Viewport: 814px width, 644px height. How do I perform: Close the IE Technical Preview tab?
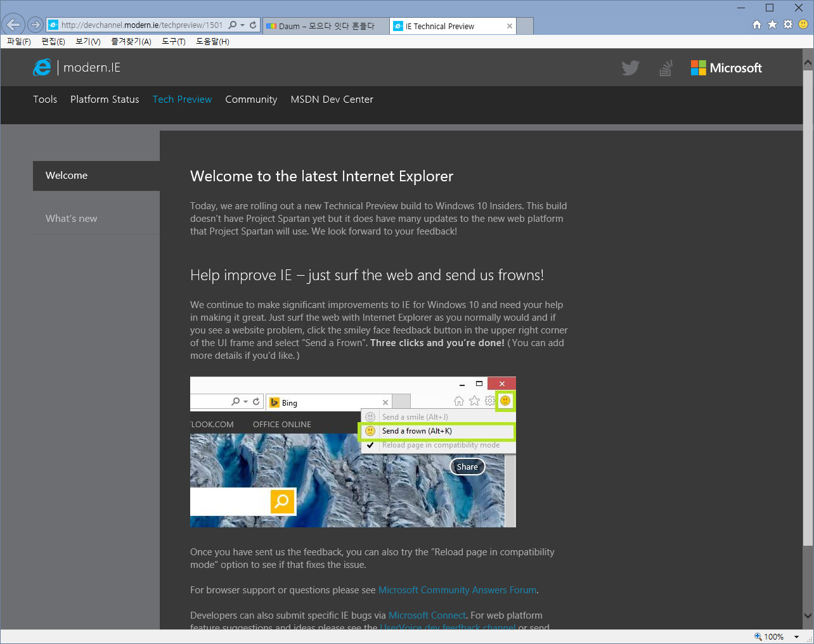510,26
